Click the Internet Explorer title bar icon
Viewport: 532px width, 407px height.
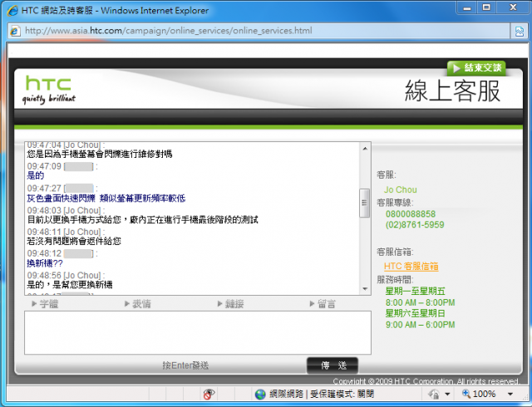[x=12, y=11]
